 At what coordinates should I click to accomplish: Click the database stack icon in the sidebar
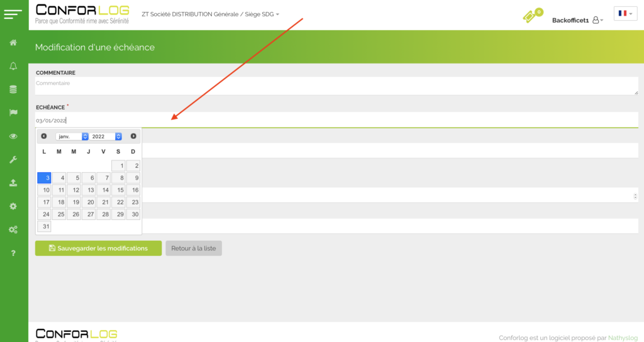[x=13, y=89]
